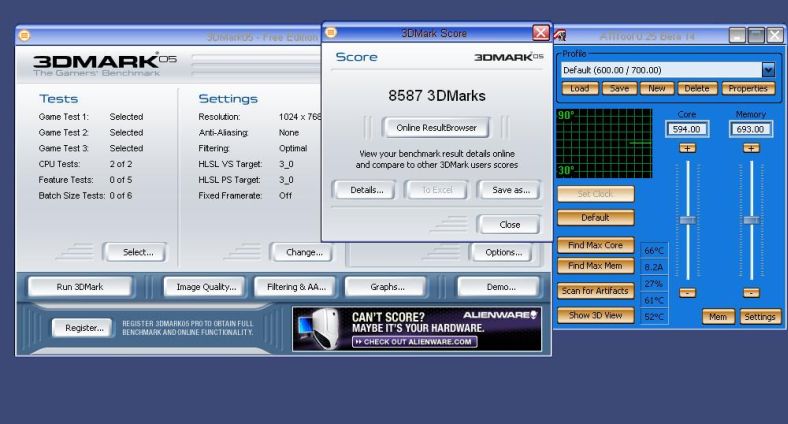The width and height of the screenshot is (788, 424).
Task: Click the Filtering value Optimal
Action: click(x=293, y=148)
